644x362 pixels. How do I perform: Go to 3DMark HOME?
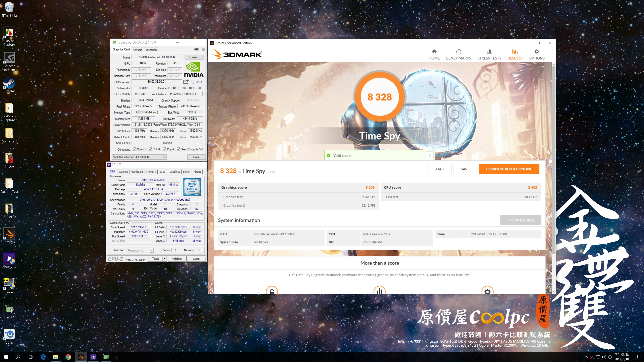coord(434,55)
